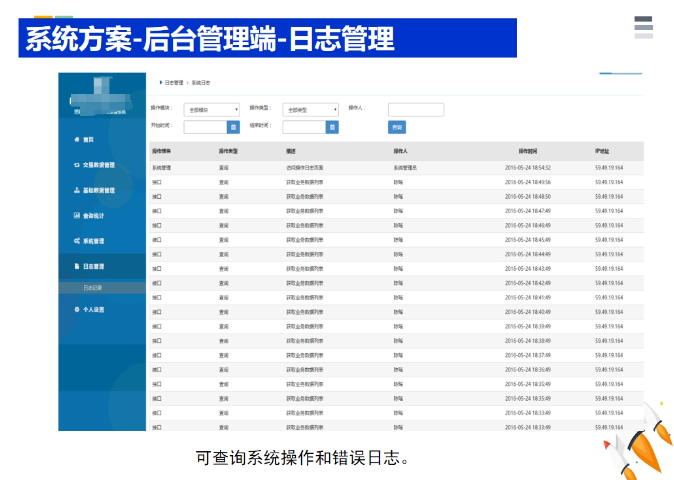
Task: Expand the 操作模块 dropdown
Action: (x=212, y=109)
